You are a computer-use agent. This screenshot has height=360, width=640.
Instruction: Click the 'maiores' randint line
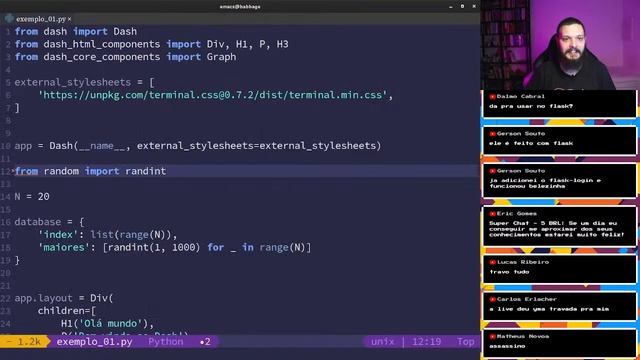point(175,247)
